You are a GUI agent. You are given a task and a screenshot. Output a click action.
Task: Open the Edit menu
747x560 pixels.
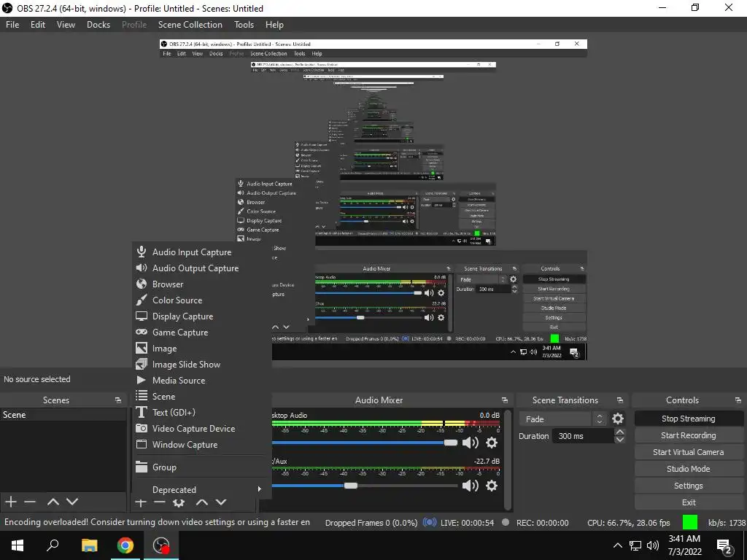click(x=38, y=25)
